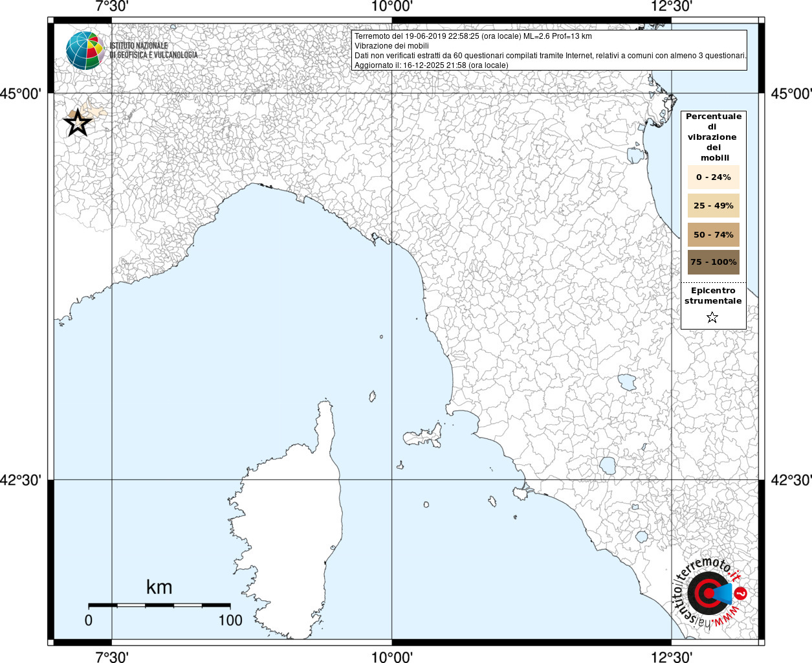Click the 'Vibrazione dei mobili' line
This screenshot has width=812, height=663.
click(x=391, y=46)
